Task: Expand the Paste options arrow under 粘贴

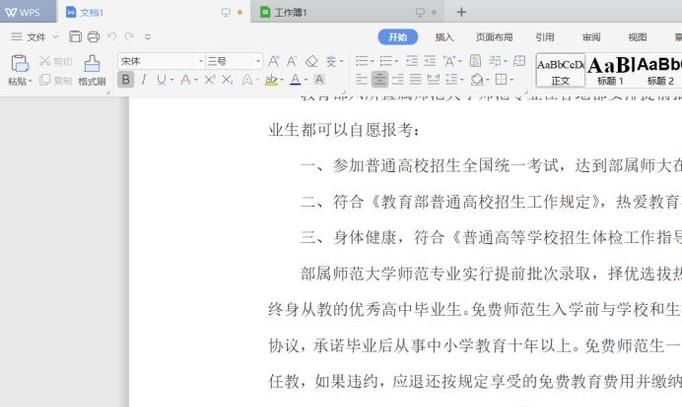Action: [30, 81]
